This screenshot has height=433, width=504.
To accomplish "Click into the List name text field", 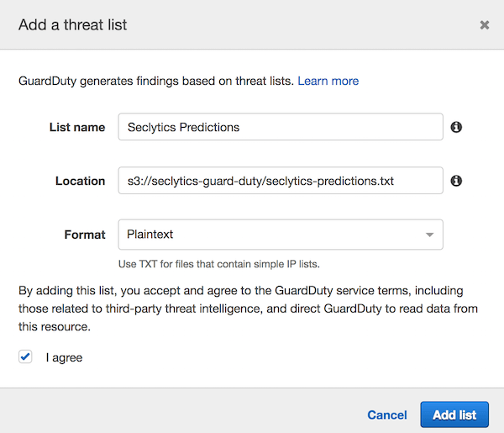I will (x=281, y=127).
